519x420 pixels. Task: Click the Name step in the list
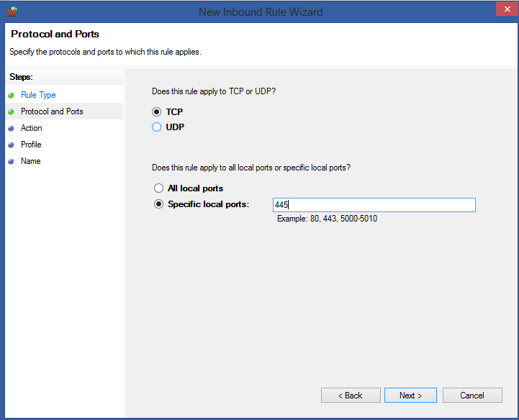tap(31, 161)
